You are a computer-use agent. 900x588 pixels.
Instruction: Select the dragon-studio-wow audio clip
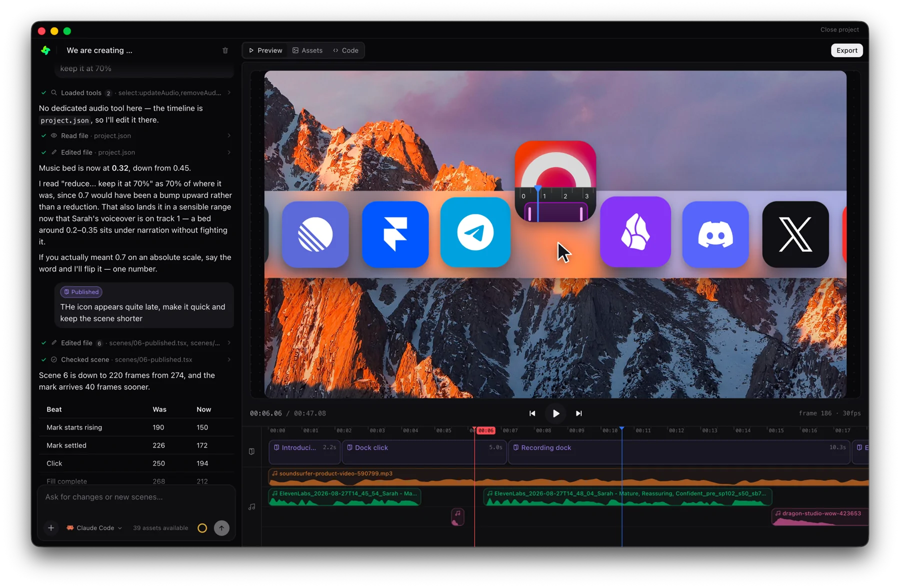click(820, 517)
